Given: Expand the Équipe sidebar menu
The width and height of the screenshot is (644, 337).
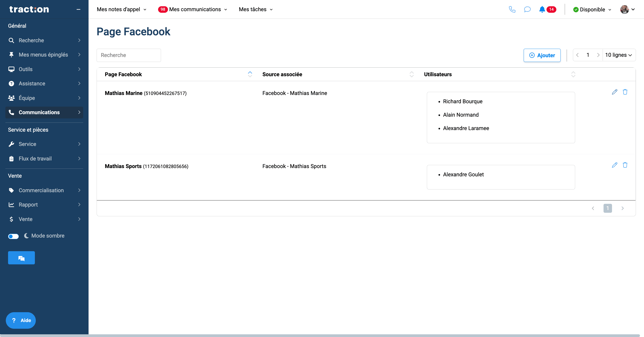Looking at the screenshot, I should (x=44, y=98).
